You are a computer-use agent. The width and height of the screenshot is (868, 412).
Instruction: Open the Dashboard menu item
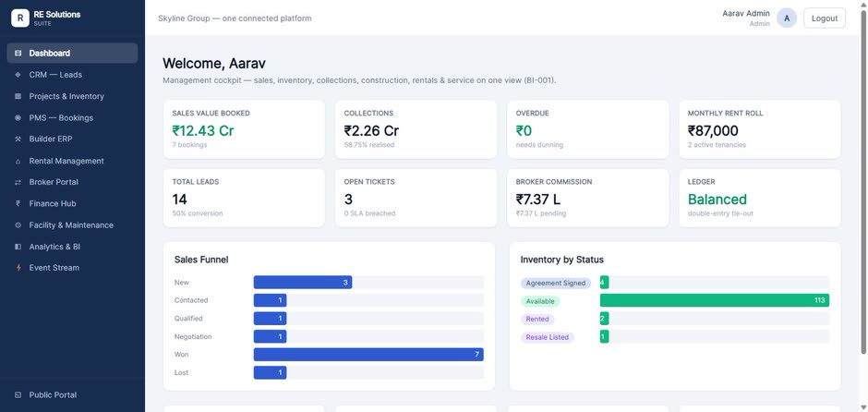[x=72, y=54]
